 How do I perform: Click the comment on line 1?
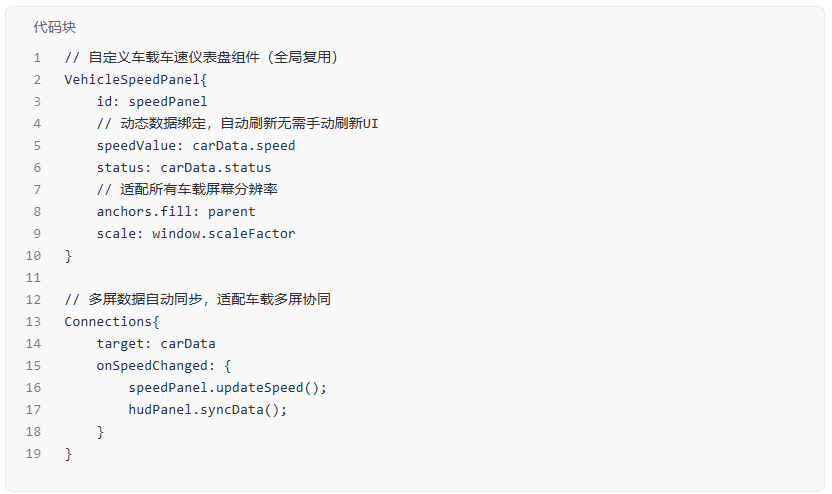[201, 57]
